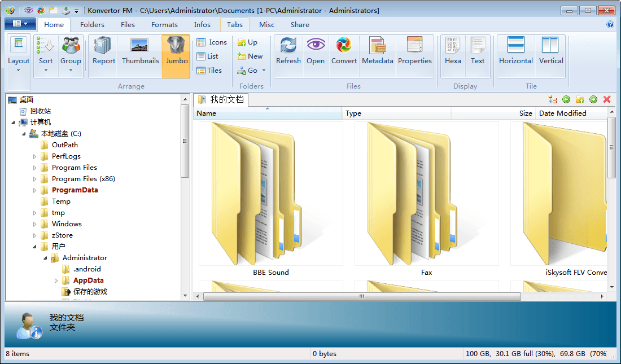Viewport: 621px width, 364px height.
Task: Switch to Tiles view
Action: point(208,71)
